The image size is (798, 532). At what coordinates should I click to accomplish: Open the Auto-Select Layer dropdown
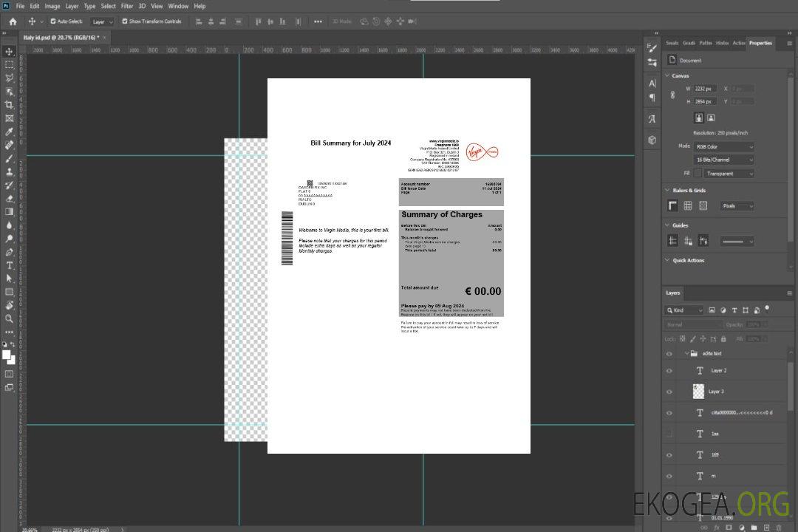pos(102,21)
